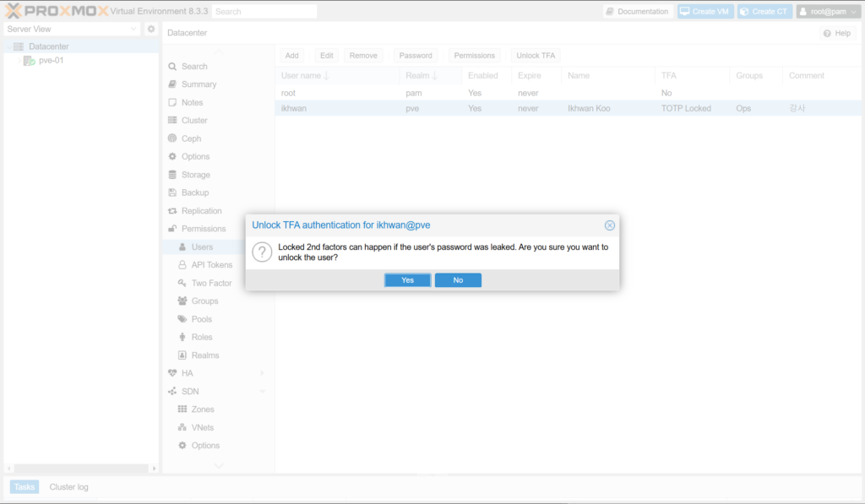Click the Proxmox logo icon
The width and height of the screenshot is (865, 504).
[14, 11]
